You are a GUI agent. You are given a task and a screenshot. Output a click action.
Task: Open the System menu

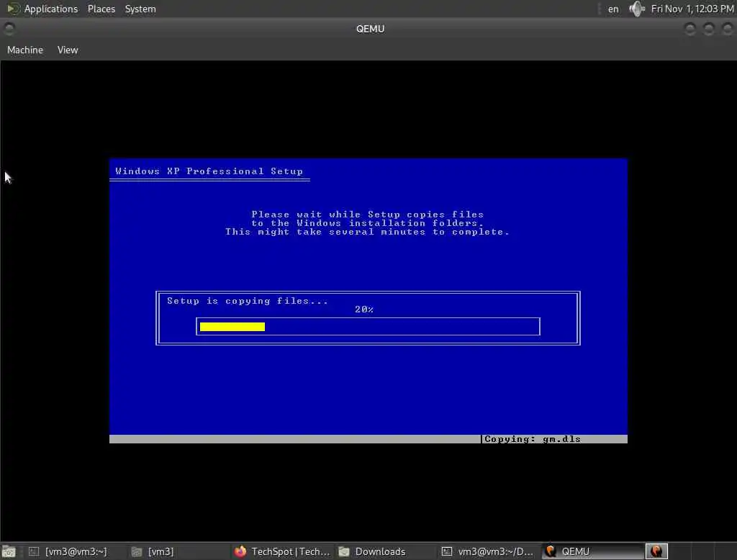coord(140,9)
